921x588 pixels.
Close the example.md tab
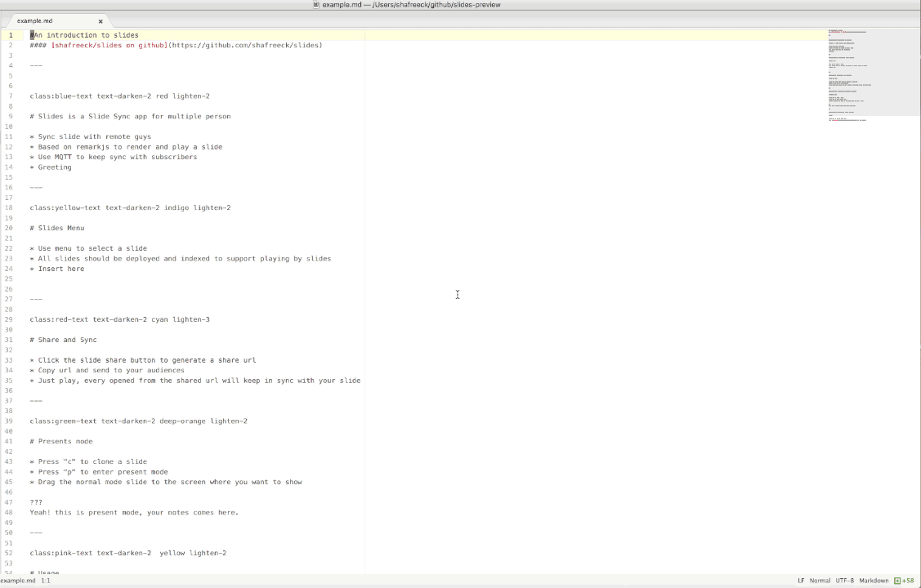click(101, 21)
